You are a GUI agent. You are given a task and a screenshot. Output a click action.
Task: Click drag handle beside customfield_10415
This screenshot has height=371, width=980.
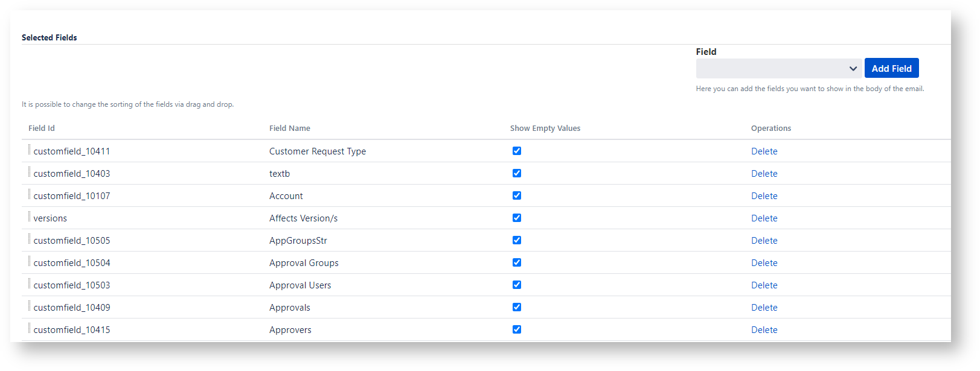pos(29,329)
